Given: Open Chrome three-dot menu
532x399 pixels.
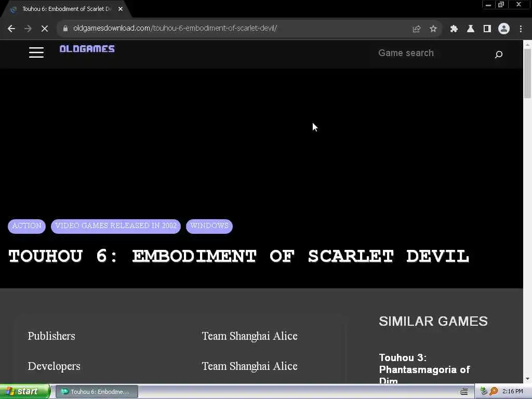Looking at the screenshot, I should tap(521, 29).
